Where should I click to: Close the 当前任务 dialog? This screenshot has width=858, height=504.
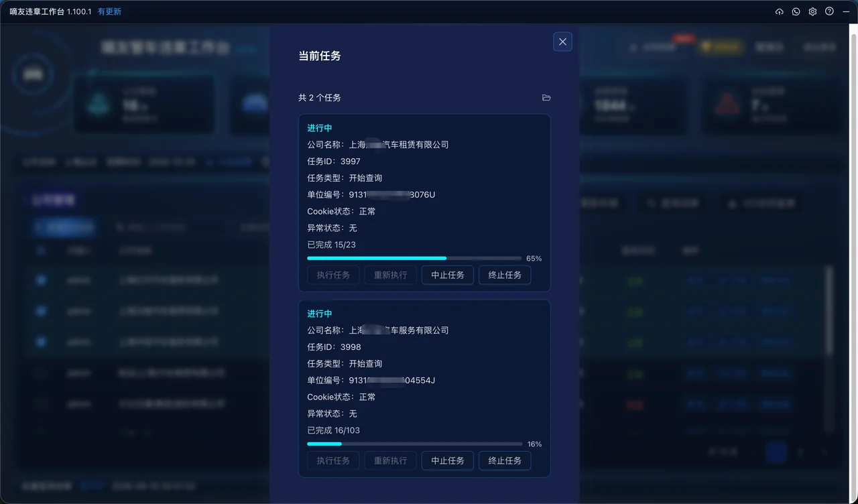pos(562,42)
